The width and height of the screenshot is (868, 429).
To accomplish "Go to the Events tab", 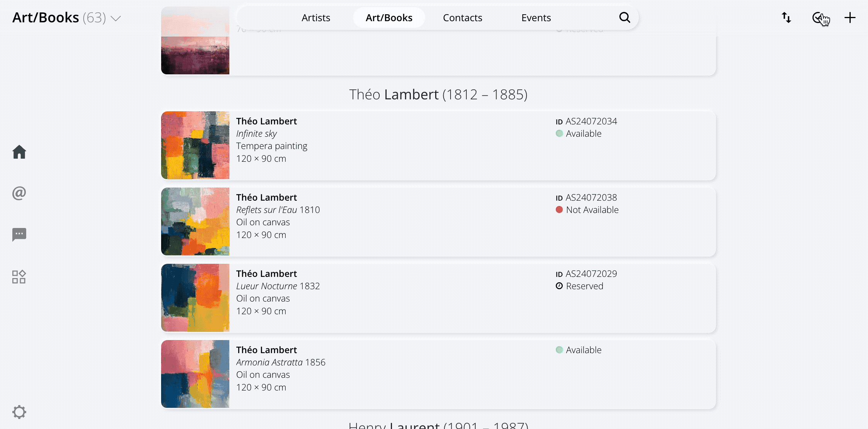I will pos(536,18).
